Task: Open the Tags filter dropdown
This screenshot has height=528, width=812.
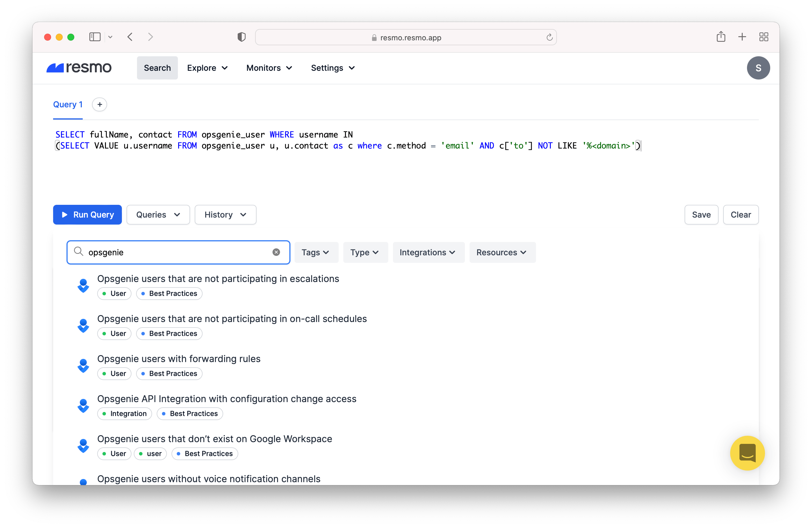Action: coord(316,252)
